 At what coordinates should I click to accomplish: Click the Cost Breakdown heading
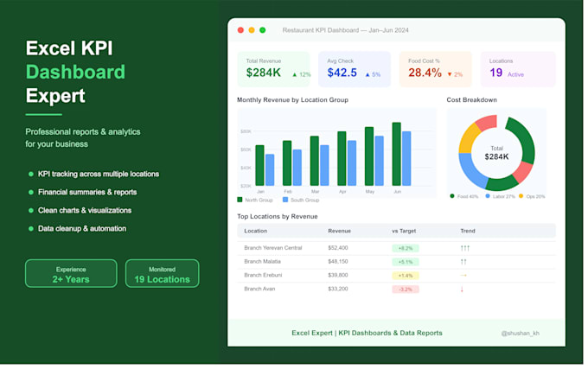click(x=472, y=100)
